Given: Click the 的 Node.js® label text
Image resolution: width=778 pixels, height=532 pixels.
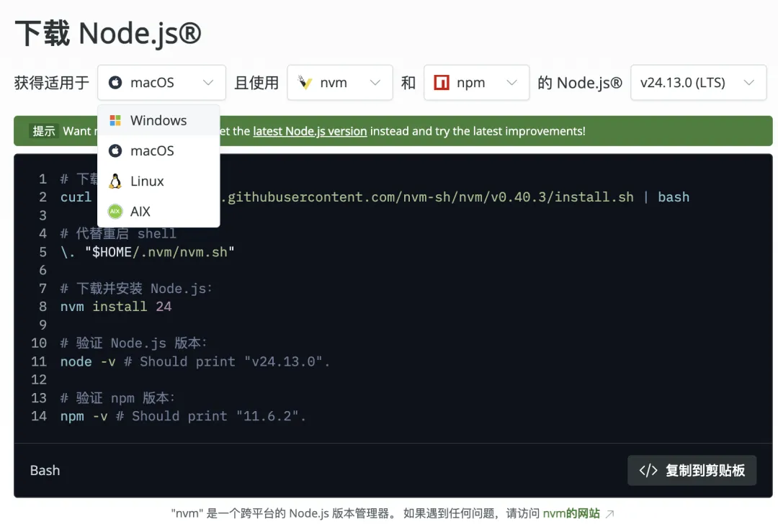Looking at the screenshot, I should [579, 83].
